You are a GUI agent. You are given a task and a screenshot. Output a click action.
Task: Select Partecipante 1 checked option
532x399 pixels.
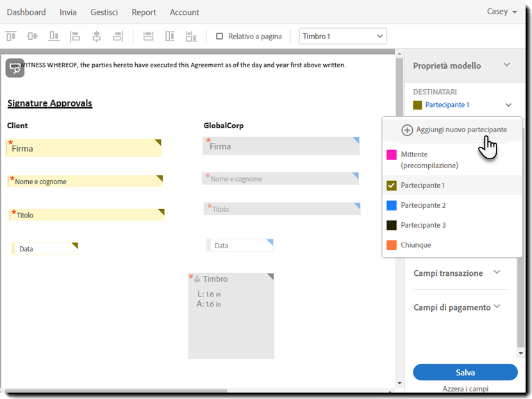pos(392,185)
